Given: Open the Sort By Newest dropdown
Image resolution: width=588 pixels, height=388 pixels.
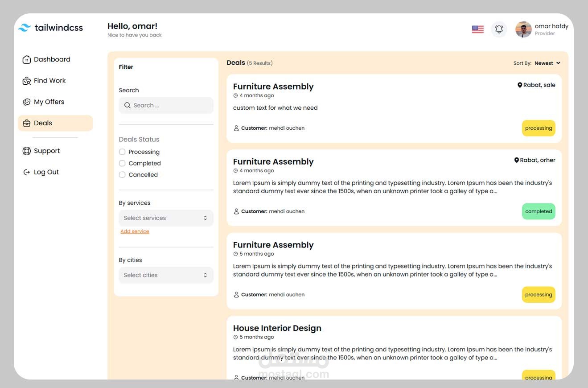Looking at the screenshot, I should point(547,63).
